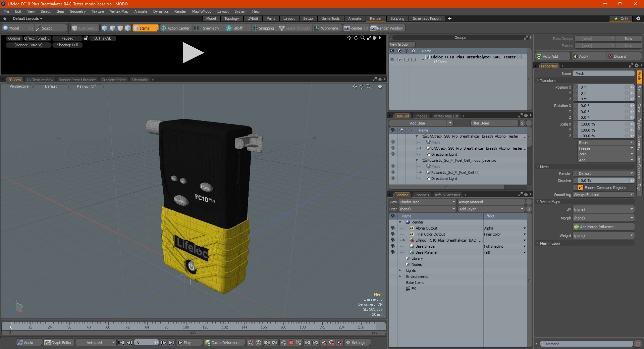The image size is (644, 349).
Task: Switch to the Images tab
Action: click(421, 116)
